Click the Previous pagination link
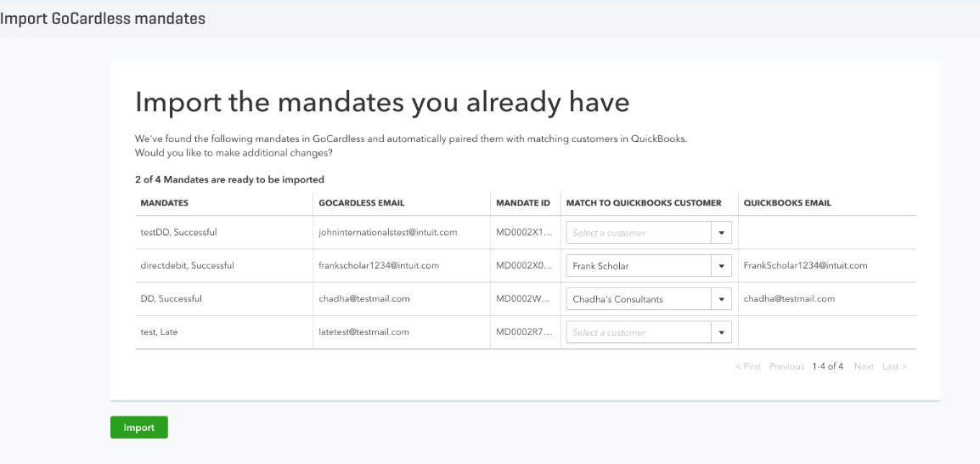Image resolution: width=980 pixels, height=464 pixels. click(x=787, y=366)
